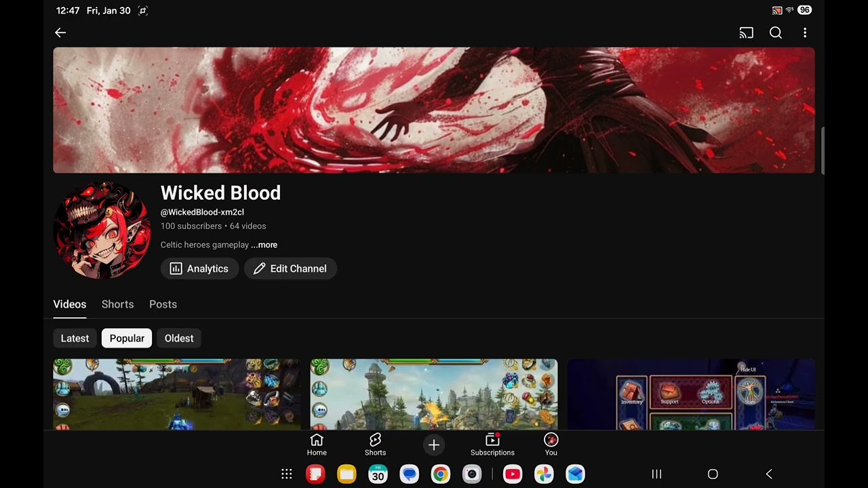
Task: Tap the battery indicator showing 96
Action: (804, 10)
